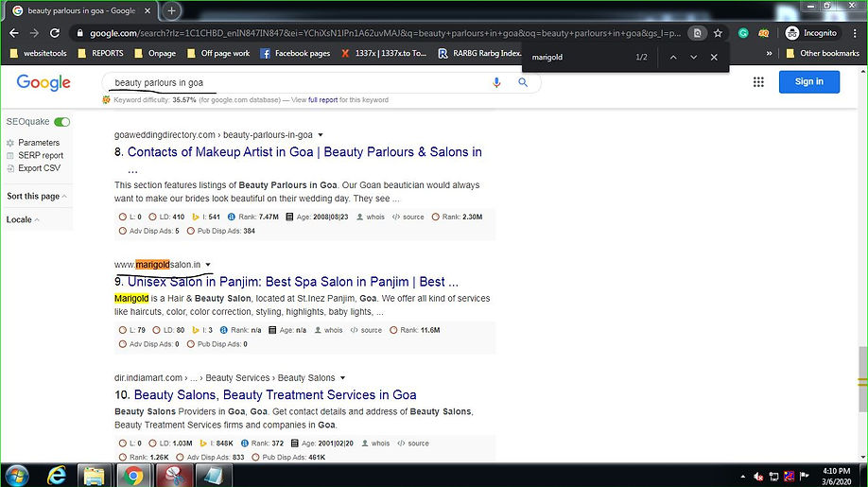Open the 1337x bookmark
Screen dimensions: 868x487
click(384, 54)
